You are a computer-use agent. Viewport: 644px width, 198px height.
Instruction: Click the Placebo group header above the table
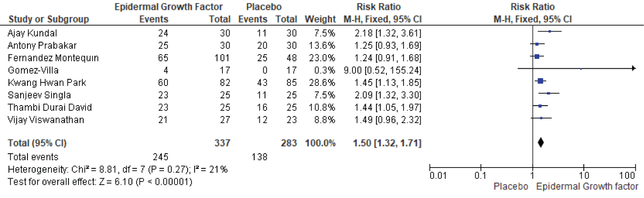[x=261, y=7]
